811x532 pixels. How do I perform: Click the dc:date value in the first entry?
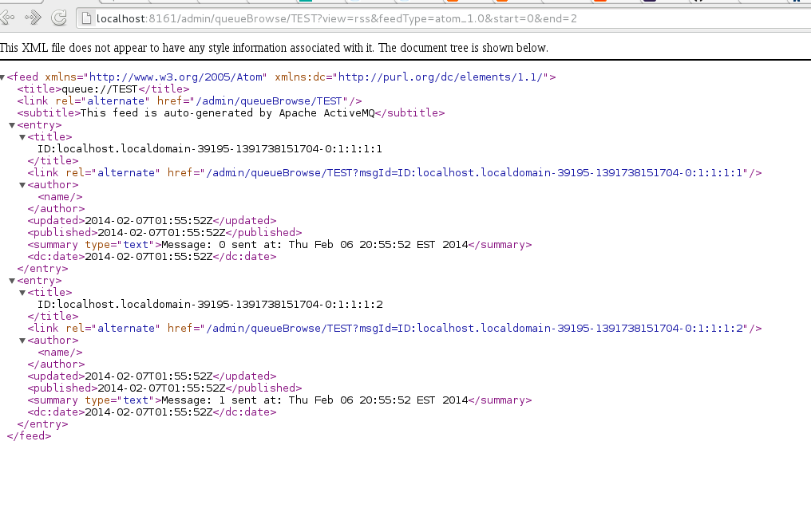(148, 257)
